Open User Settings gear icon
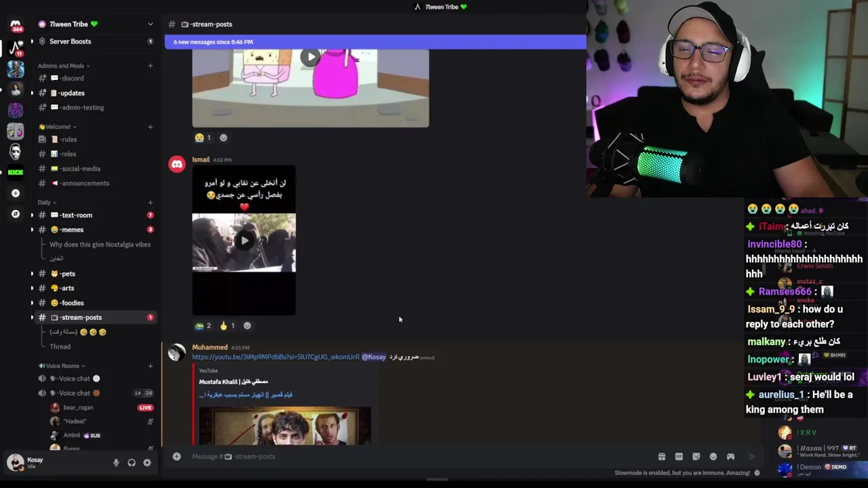 pyautogui.click(x=147, y=463)
